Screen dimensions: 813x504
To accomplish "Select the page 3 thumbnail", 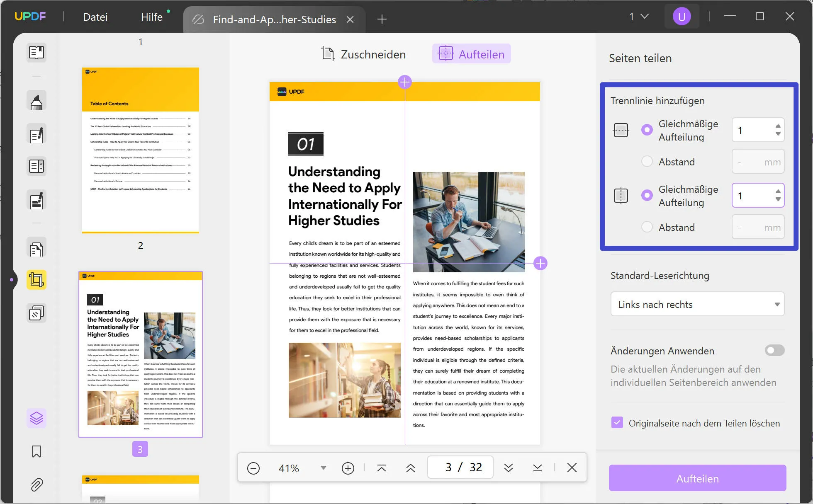I will click(141, 354).
